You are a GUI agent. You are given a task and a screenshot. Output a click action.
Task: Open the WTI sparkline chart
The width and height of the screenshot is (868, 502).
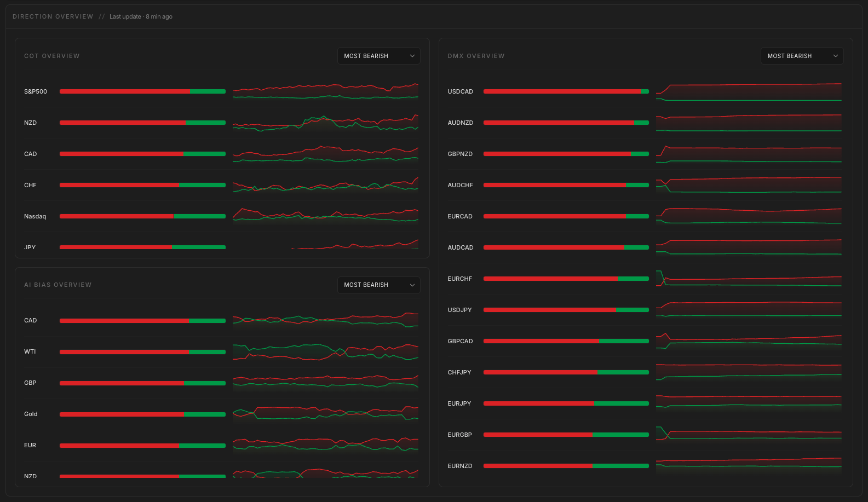[325, 351]
